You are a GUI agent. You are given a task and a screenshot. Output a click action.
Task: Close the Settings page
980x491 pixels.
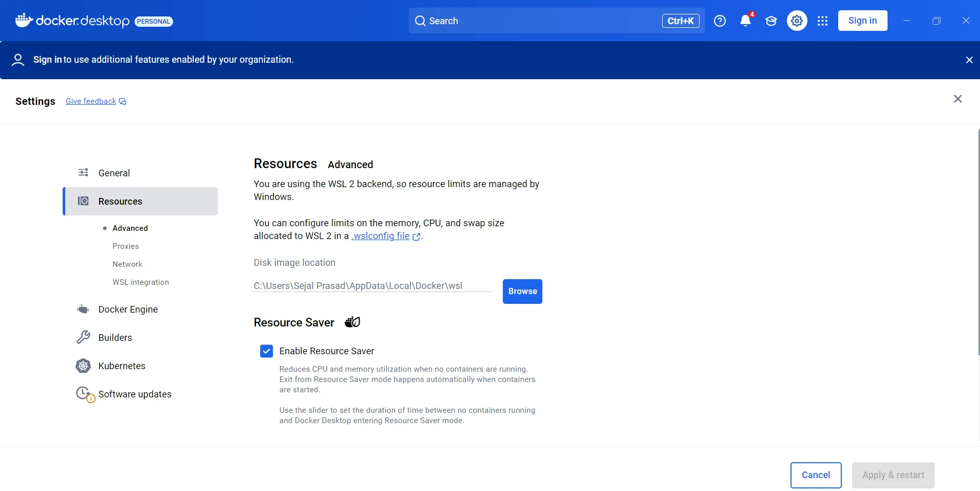[958, 99]
